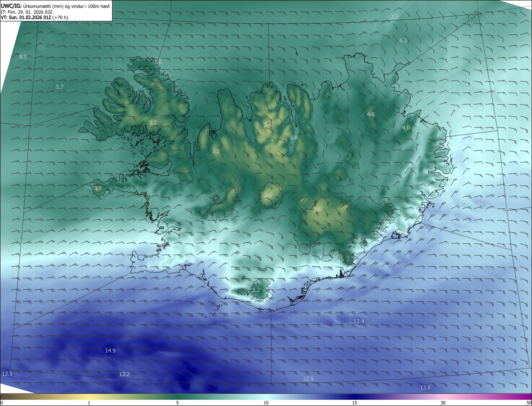Click the 5.2 value label on the map
The width and height of the screenshot is (532, 406).
click(x=256, y=290)
